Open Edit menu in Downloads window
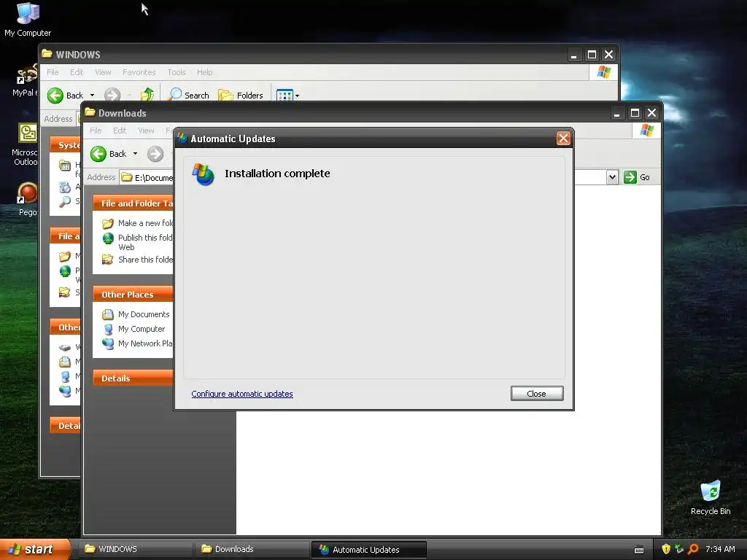This screenshot has width=747, height=560. click(120, 131)
